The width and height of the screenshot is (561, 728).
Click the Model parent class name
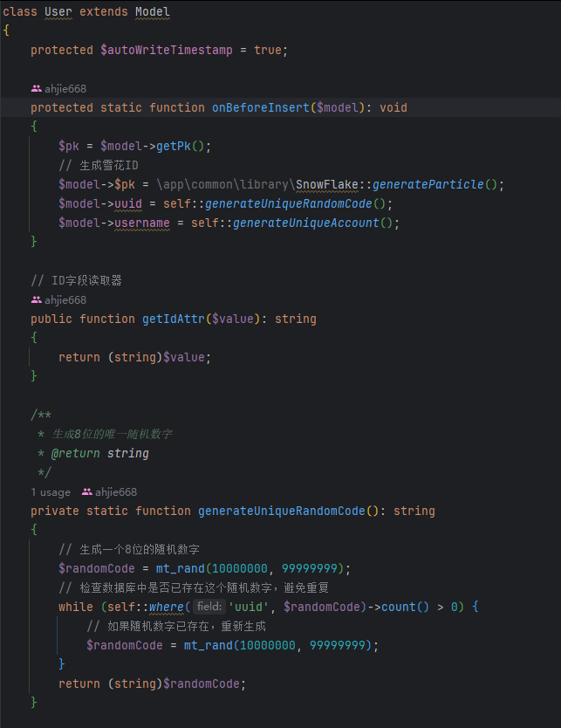pyautogui.click(x=152, y=11)
